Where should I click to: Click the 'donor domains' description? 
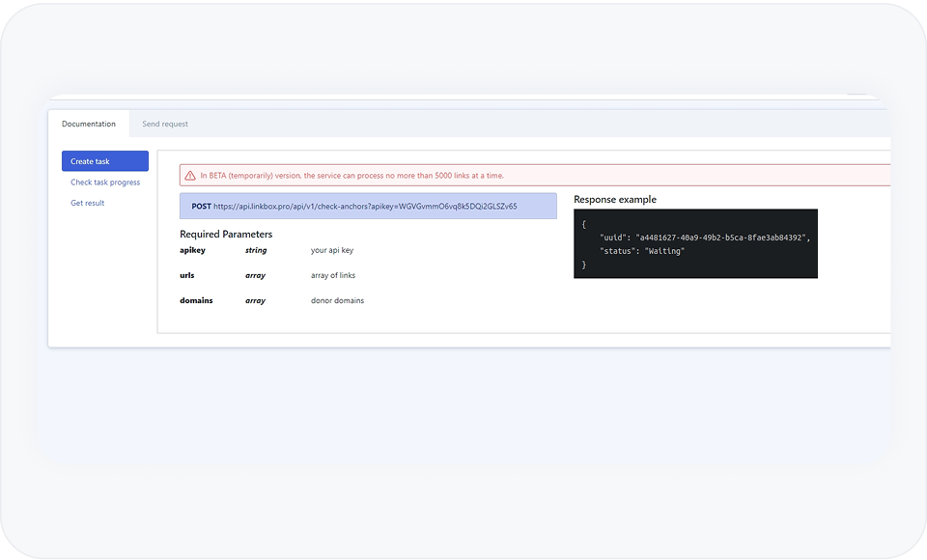[x=338, y=300]
